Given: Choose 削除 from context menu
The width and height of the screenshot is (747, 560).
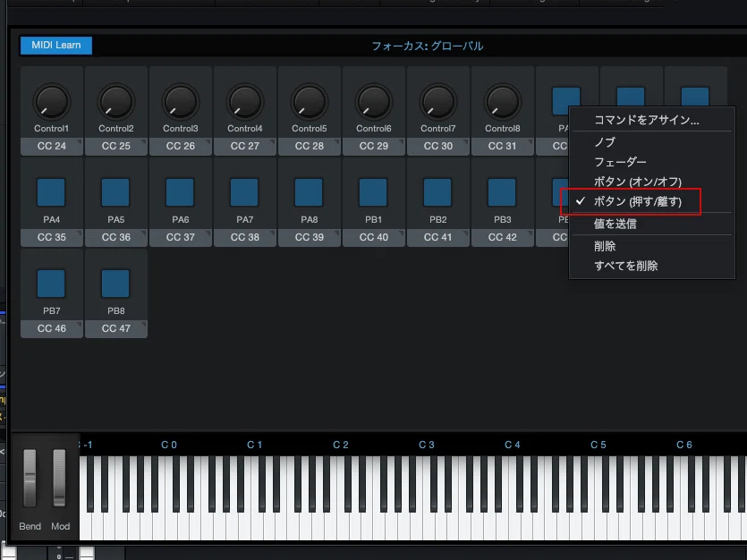Looking at the screenshot, I should coord(651,246).
